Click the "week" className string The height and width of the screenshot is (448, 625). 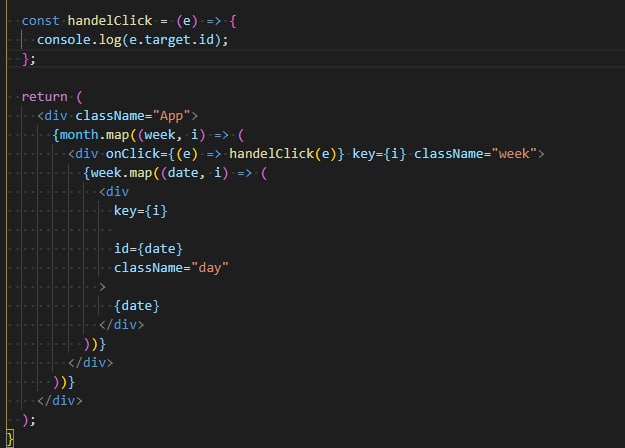(514, 154)
